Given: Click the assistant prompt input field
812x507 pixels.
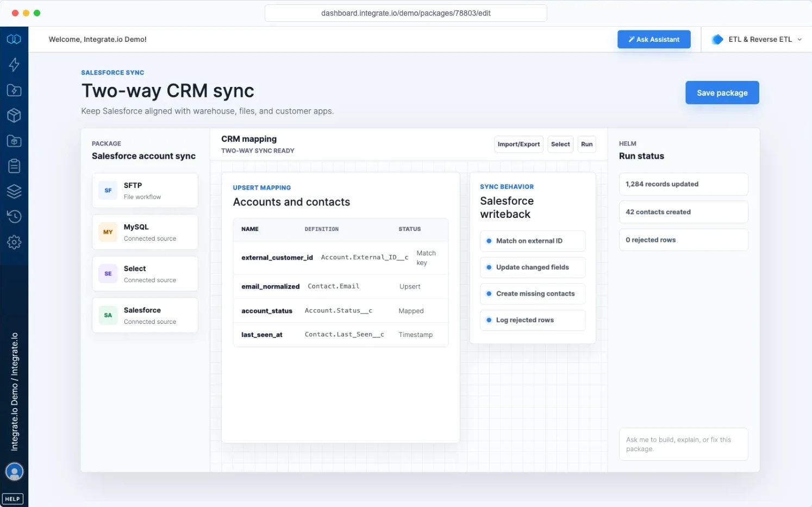Looking at the screenshot, I should [683, 445].
